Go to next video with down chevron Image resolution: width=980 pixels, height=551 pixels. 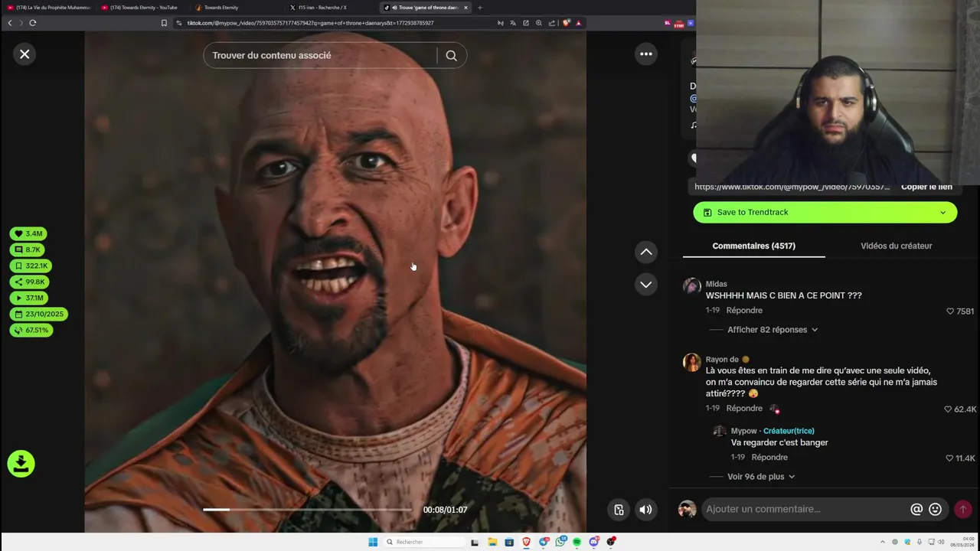tap(646, 284)
